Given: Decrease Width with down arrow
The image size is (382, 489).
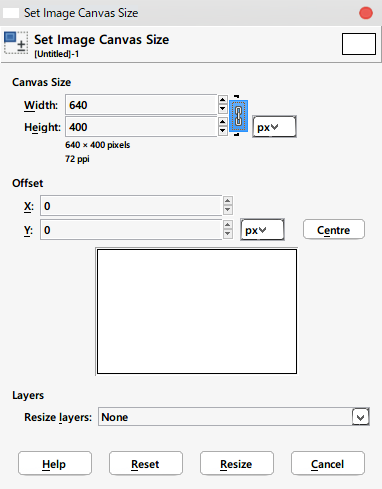Looking at the screenshot, I should point(223,109).
